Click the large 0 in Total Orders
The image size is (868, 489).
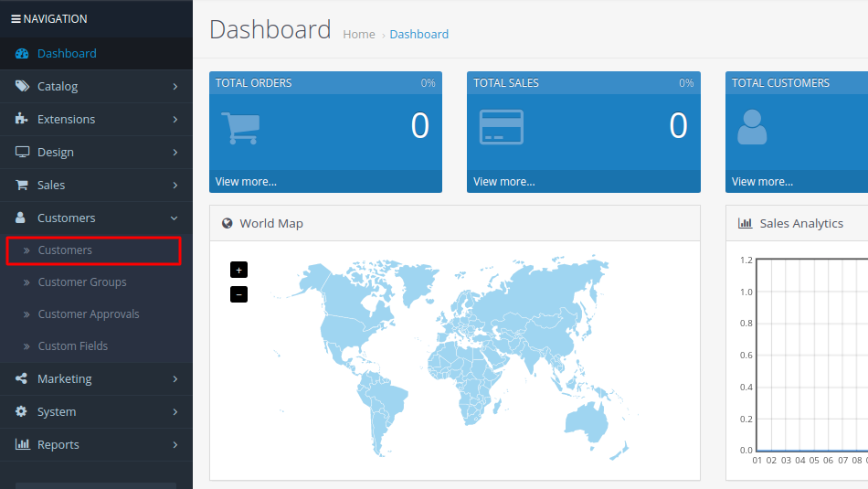pyautogui.click(x=420, y=126)
